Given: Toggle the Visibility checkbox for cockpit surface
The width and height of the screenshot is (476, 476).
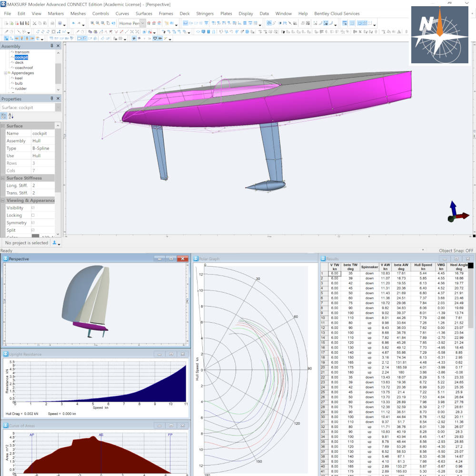Looking at the screenshot, I should pos(33,208).
